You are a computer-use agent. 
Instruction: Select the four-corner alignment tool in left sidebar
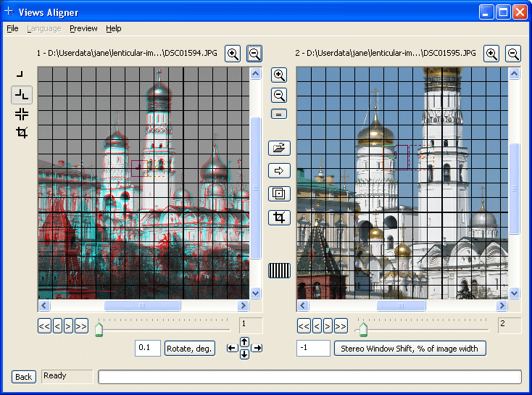22,114
